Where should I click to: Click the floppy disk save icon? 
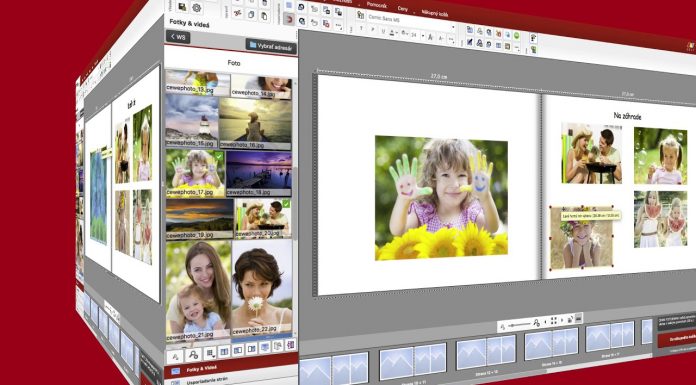point(182,7)
